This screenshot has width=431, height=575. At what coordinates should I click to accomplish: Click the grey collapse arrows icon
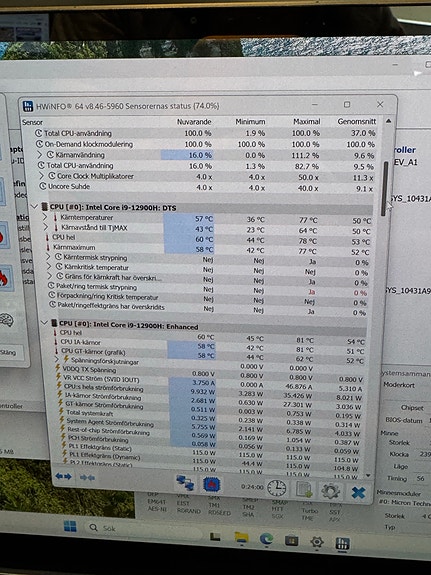click(87, 477)
